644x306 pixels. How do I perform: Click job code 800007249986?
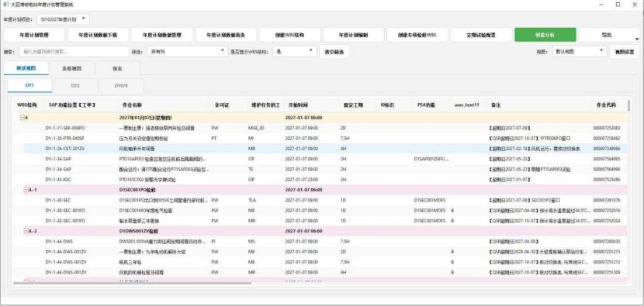point(607,149)
